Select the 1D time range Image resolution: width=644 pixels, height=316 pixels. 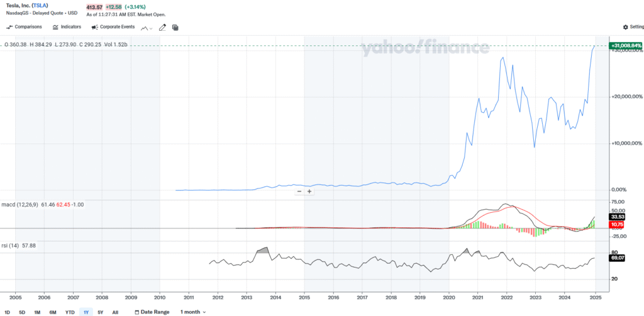(x=8, y=312)
